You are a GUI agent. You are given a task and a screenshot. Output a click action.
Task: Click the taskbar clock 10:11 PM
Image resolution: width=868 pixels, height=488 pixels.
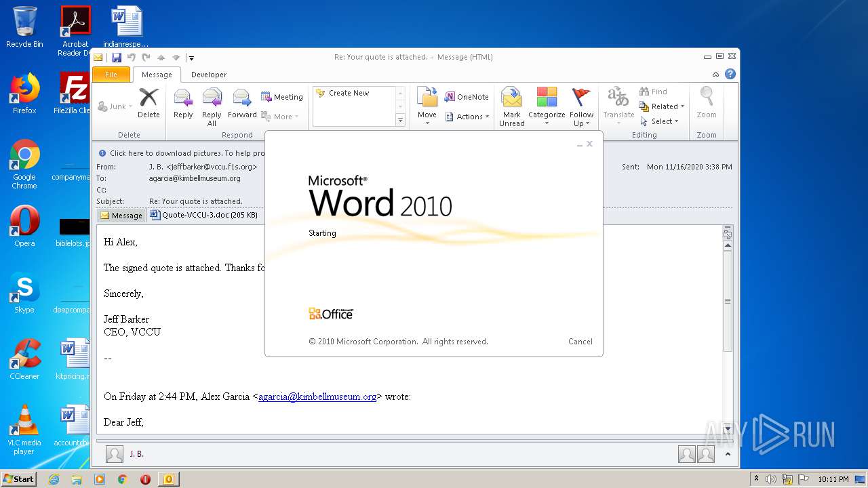click(x=833, y=479)
